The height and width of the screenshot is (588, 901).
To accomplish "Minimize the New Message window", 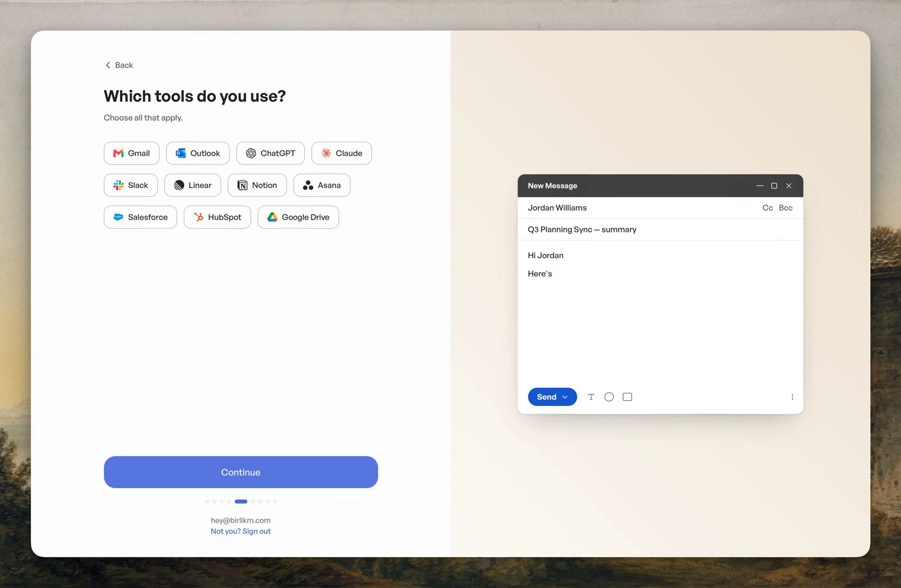I will pyautogui.click(x=760, y=185).
